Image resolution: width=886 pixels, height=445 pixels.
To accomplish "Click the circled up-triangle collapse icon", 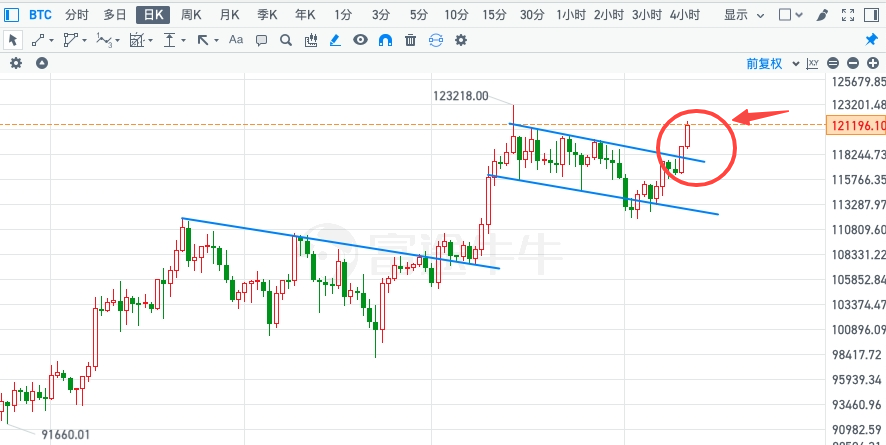I will [x=42, y=63].
